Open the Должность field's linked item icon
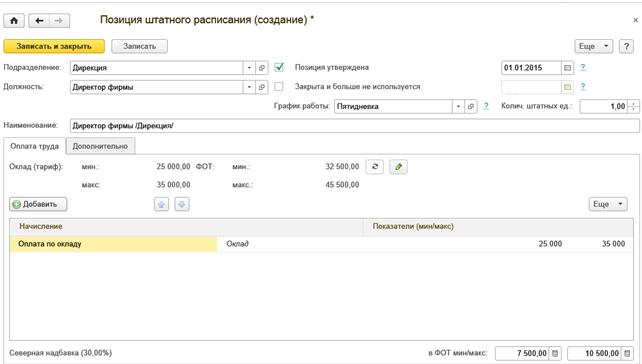The image size is (642, 364). click(x=262, y=87)
